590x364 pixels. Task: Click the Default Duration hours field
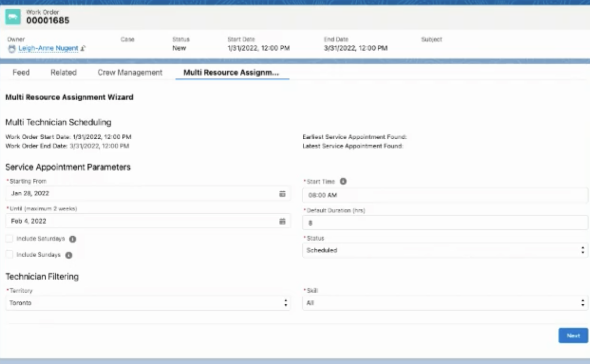(x=445, y=223)
